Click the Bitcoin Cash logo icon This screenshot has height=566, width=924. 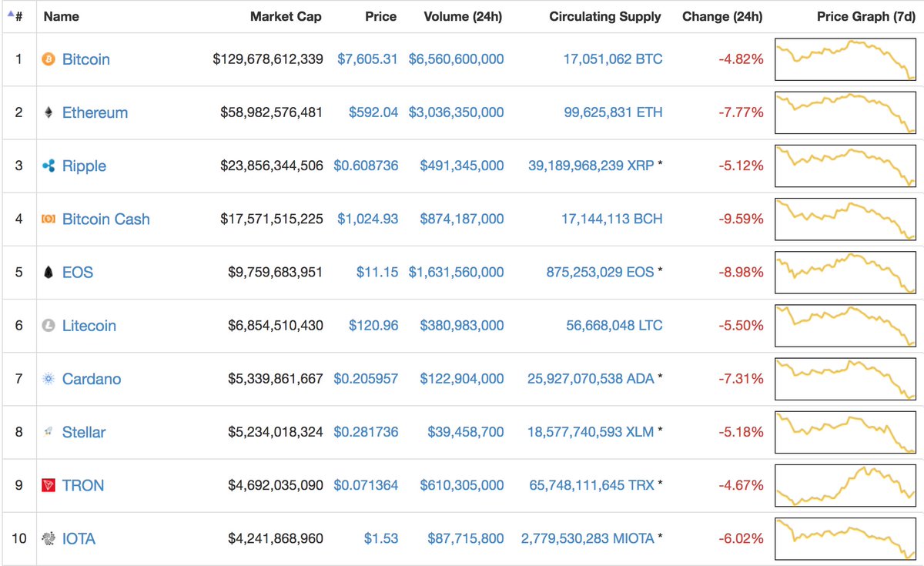point(49,219)
